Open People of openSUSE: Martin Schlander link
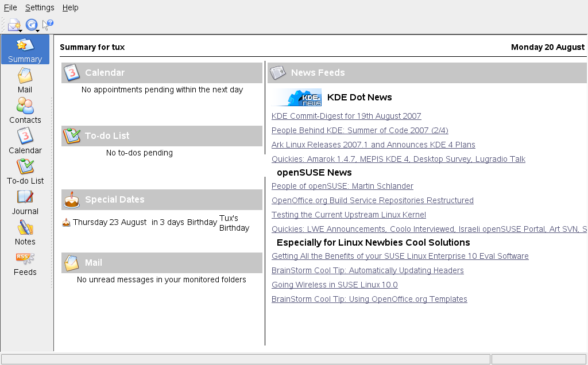 pos(342,186)
